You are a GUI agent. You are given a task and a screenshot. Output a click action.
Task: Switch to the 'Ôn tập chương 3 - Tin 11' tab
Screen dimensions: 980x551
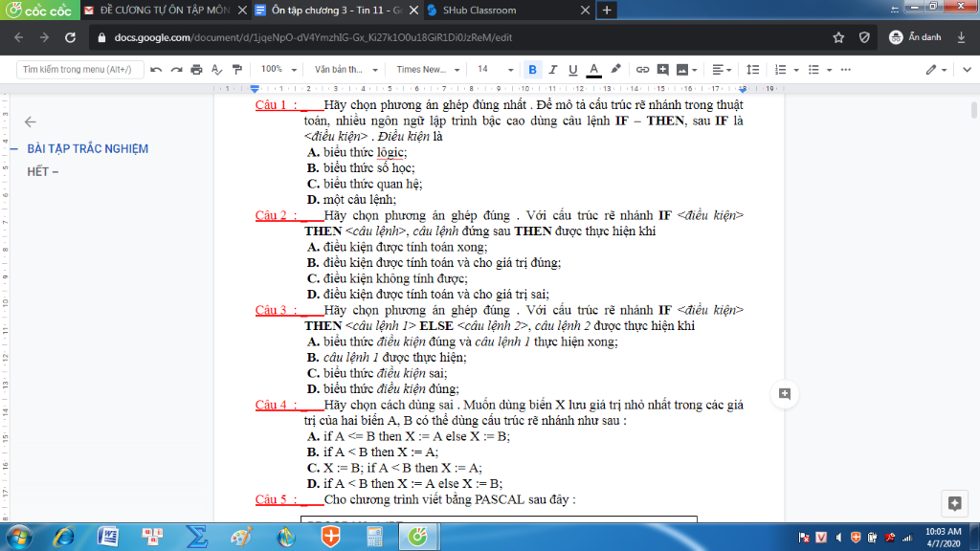click(337, 10)
